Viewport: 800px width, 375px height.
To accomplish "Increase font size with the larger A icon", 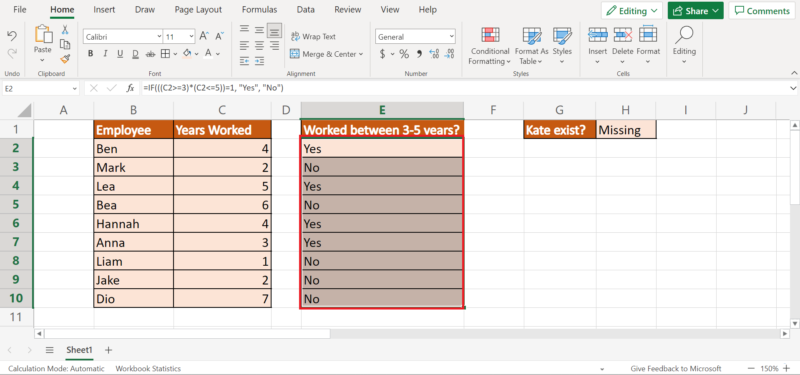I will pyautogui.click(x=204, y=36).
